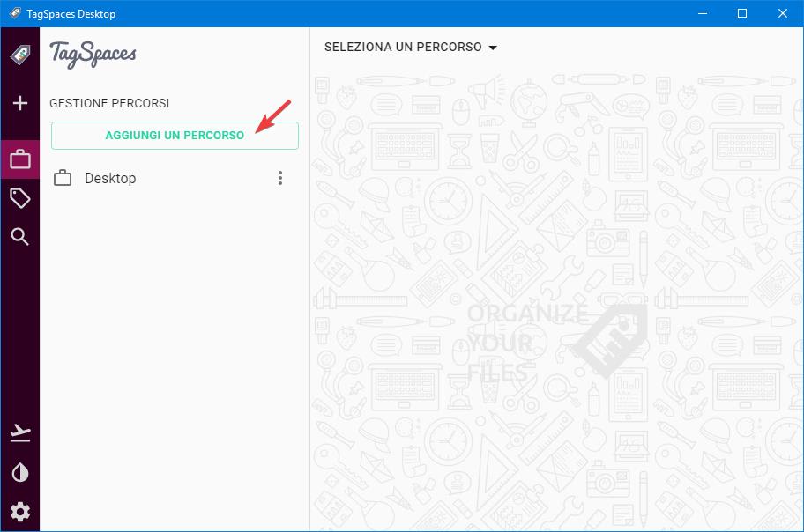Open the location manager briefcase icon
This screenshot has width=804, height=532.
coord(20,159)
